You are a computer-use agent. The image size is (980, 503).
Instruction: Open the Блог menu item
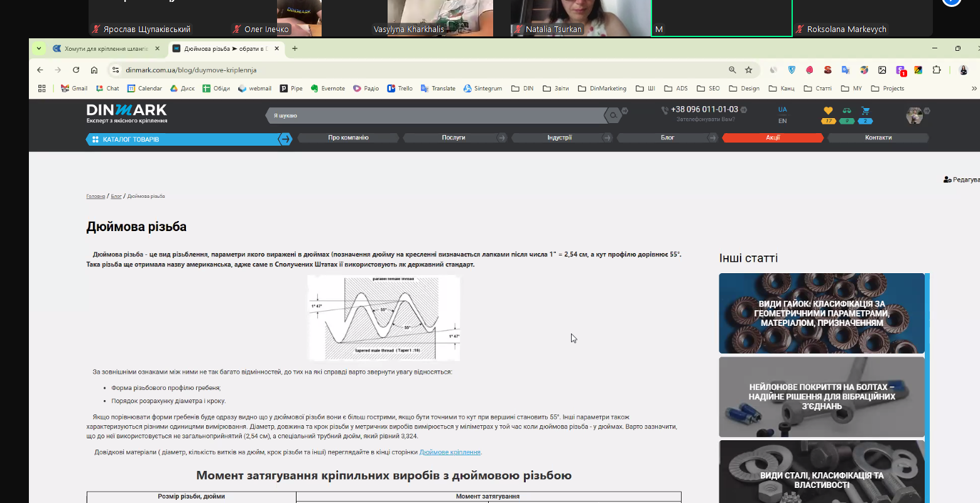click(667, 138)
